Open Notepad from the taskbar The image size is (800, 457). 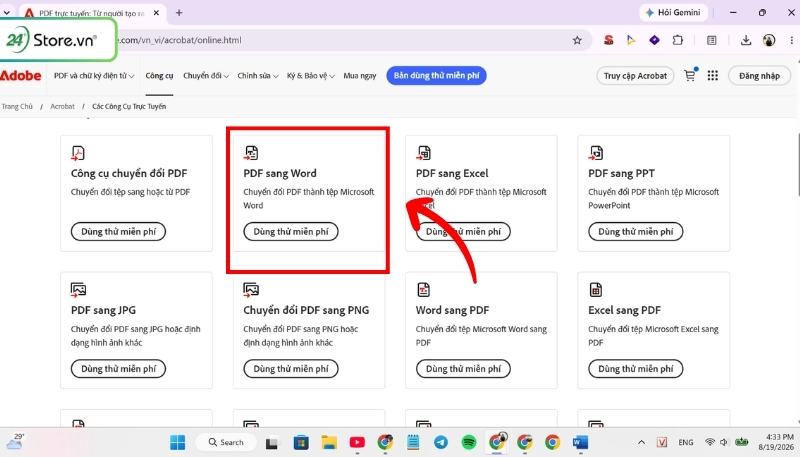click(x=413, y=442)
